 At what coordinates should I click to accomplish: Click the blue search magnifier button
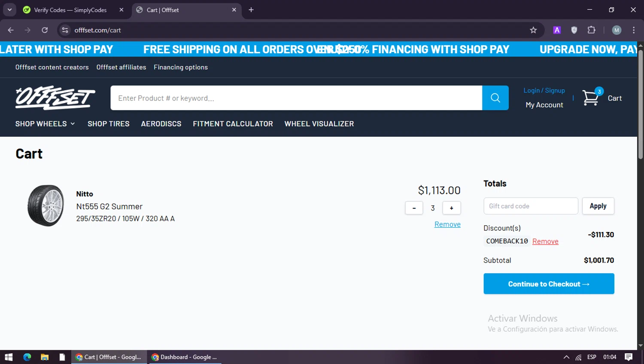[x=495, y=98]
